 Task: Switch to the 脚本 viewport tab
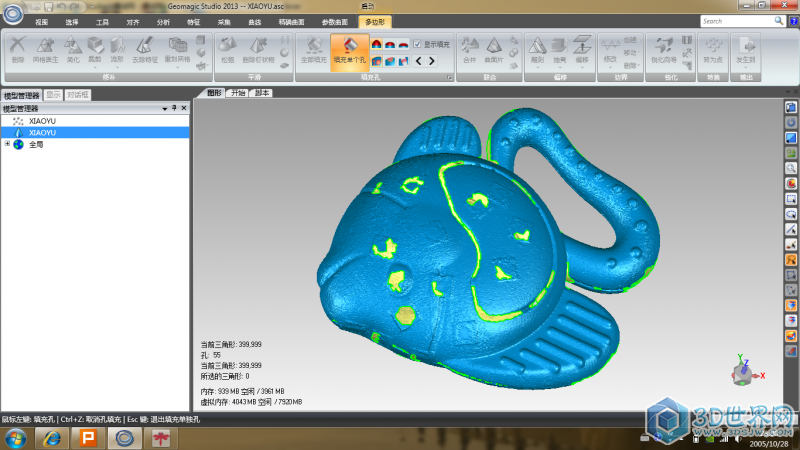coord(262,93)
